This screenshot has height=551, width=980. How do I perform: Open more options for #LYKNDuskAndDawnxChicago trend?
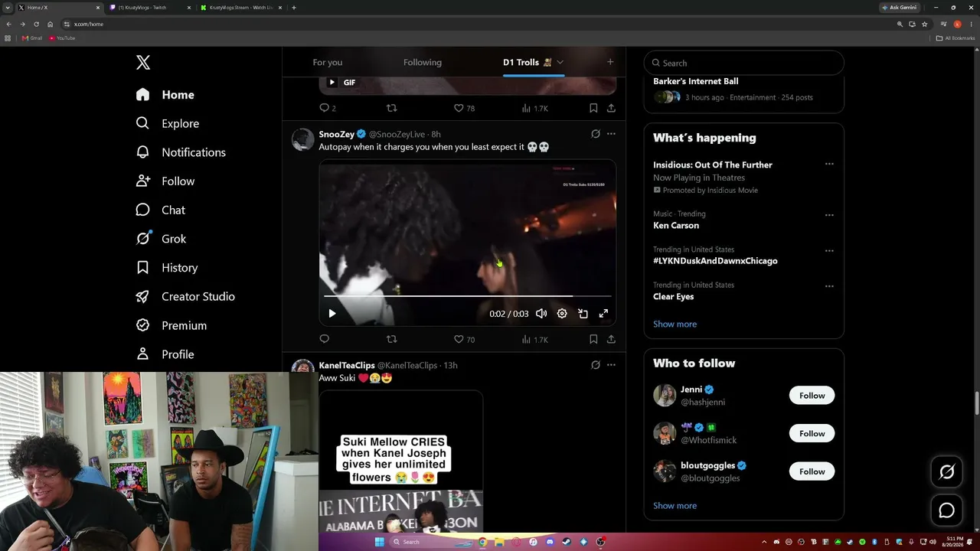[x=829, y=251]
